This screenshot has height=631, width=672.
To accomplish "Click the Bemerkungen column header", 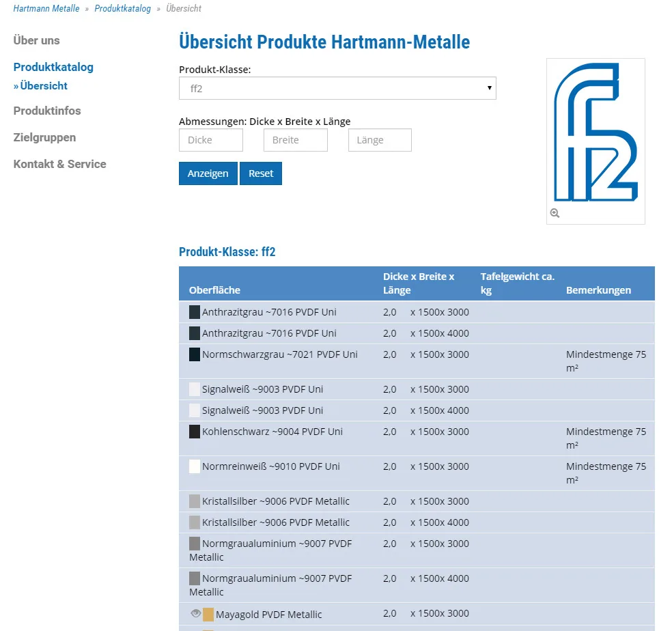I will tap(598, 290).
